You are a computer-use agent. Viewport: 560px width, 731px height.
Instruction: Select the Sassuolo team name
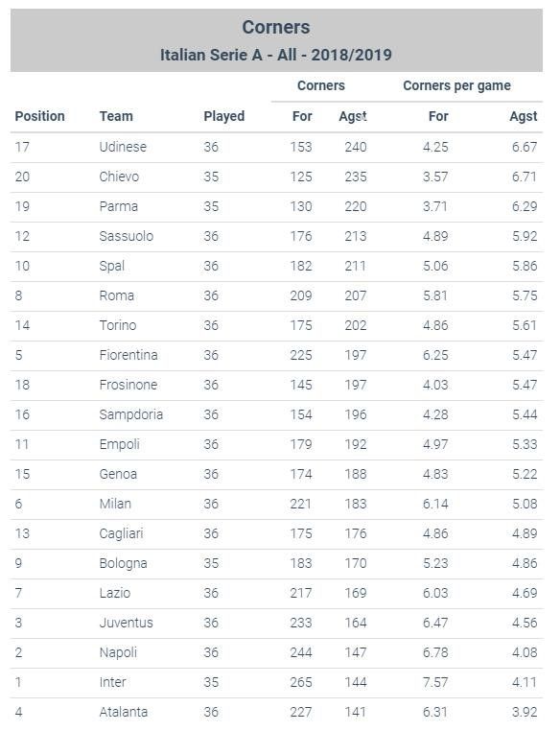coord(127,236)
